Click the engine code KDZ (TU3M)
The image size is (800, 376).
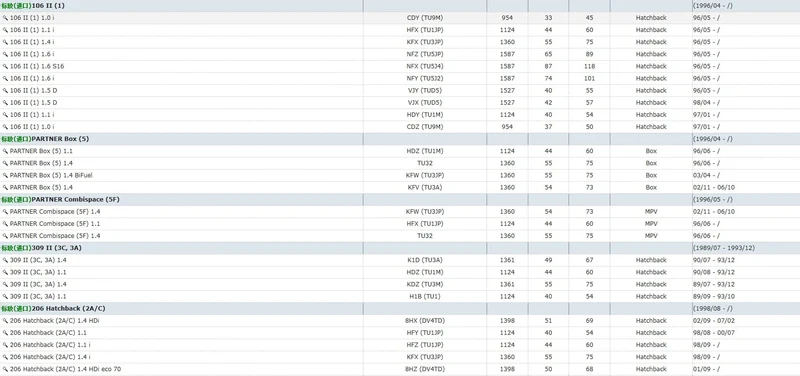pos(424,284)
